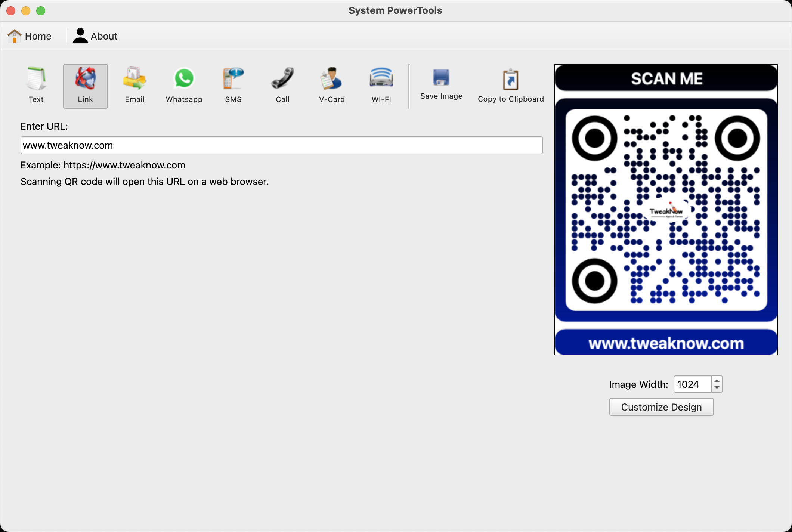Click the 'Example: https://www.tweaknow.com' text
Screen dimensions: 792x532
[103, 165]
